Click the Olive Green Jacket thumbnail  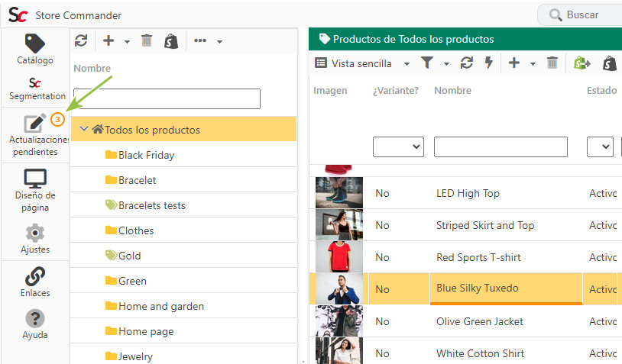(x=339, y=321)
